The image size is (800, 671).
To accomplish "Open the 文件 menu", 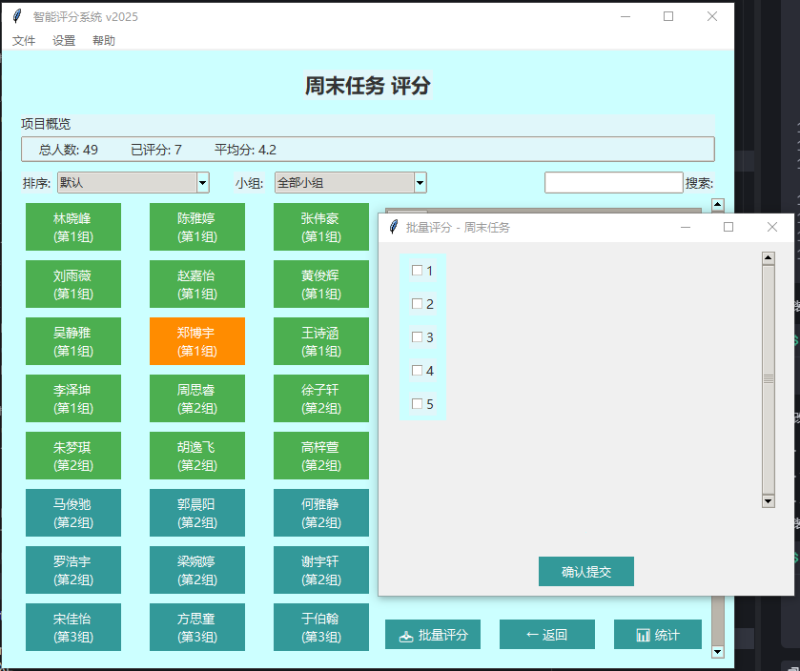I will point(23,40).
